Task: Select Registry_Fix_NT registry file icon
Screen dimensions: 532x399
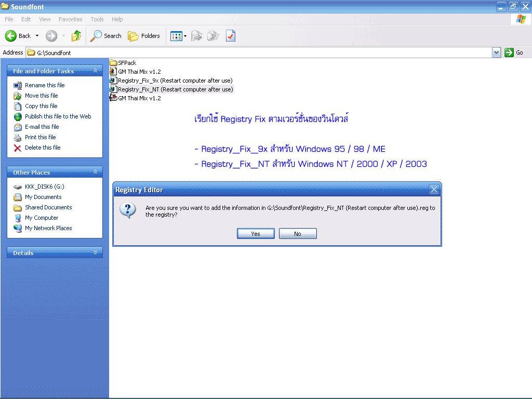Action: pyautogui.click(x=113, y=89)
